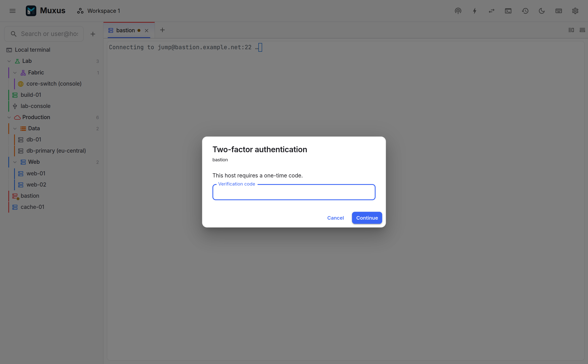Viewport: 588px width, 364px height.
Task: Close the bastion tab
Action: click(147, 30)
